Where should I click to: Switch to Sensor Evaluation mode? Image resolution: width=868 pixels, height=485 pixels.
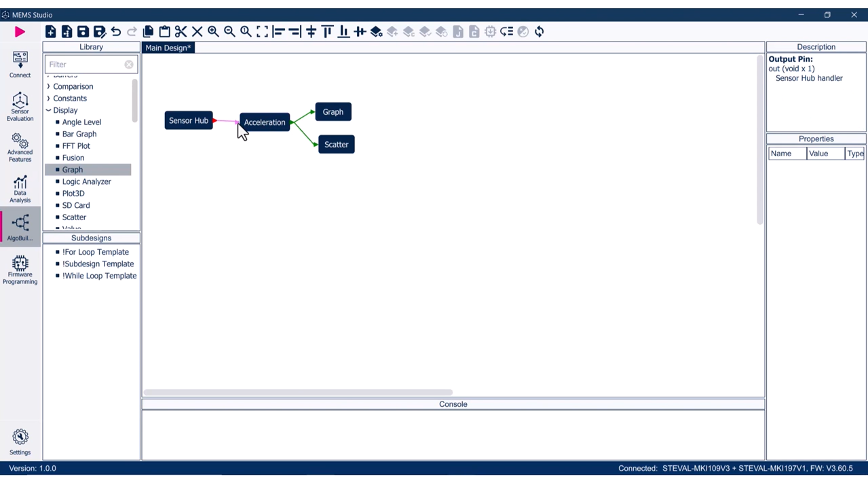[x=20, y=107]
